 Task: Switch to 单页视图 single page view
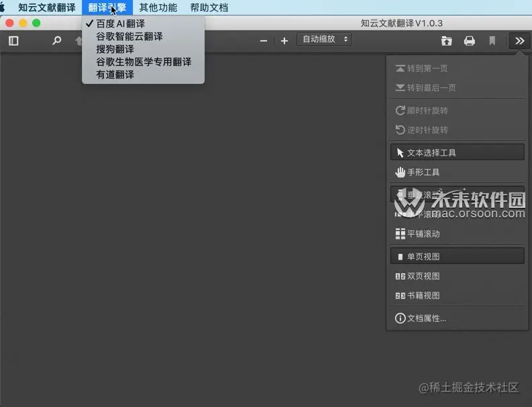(458, 256)
